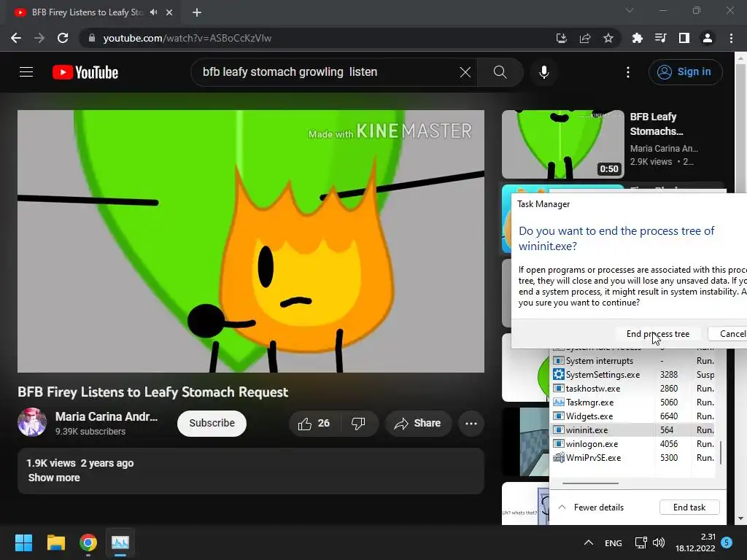Click the ENG language indicator
747x560 pixels.
point(613,542)
